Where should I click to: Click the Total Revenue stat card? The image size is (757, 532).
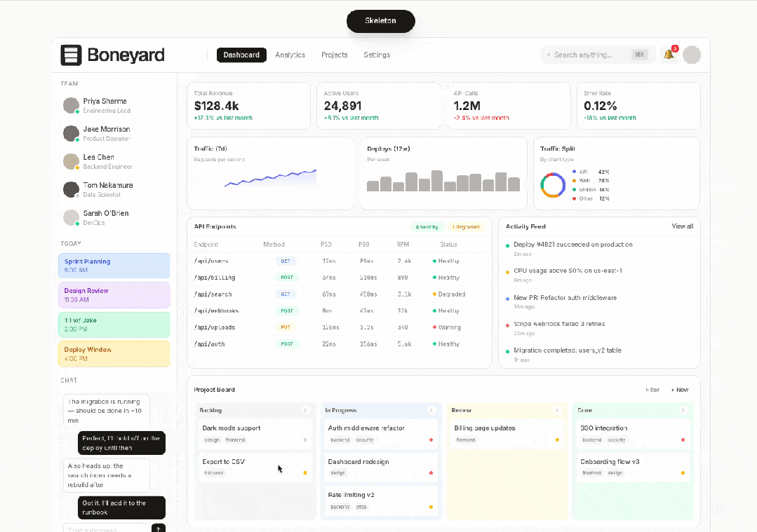click(x=248, y=106)
